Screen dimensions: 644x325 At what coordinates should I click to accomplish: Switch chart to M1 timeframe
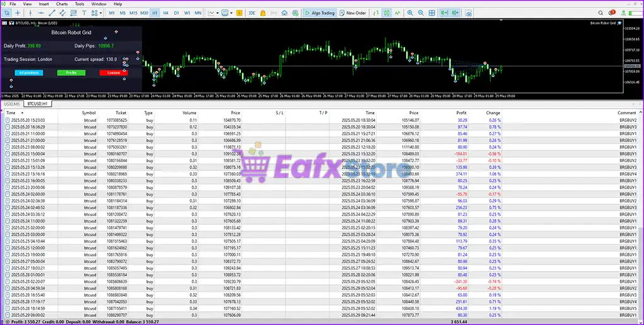112,13
